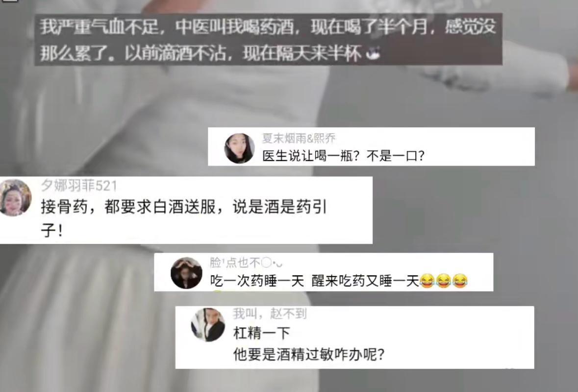Open avatar beside 吃一次药睡一天 comment
578x392 pixels.
point(186,273)
